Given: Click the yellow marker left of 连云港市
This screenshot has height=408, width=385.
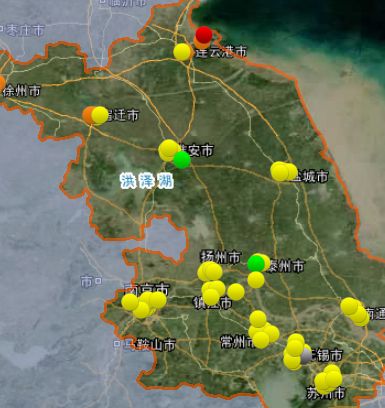Looking at the screenshot, I should click(182, 52).
